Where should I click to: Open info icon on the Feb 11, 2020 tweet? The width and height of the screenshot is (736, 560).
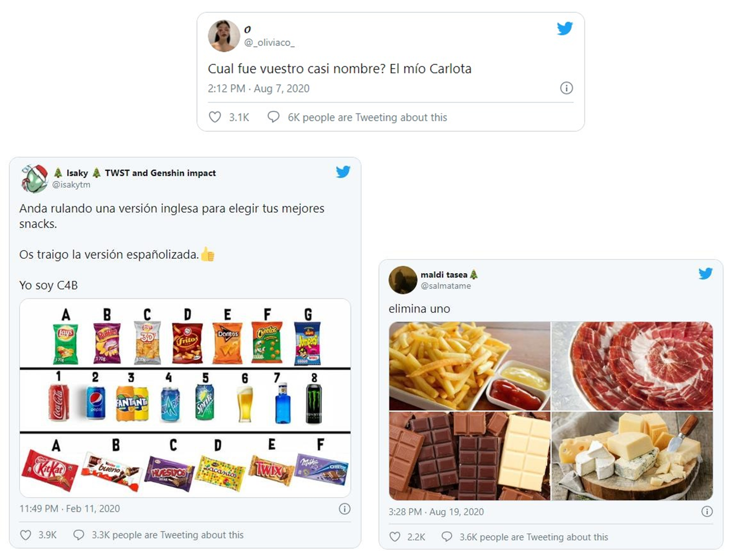pos(344,509)
